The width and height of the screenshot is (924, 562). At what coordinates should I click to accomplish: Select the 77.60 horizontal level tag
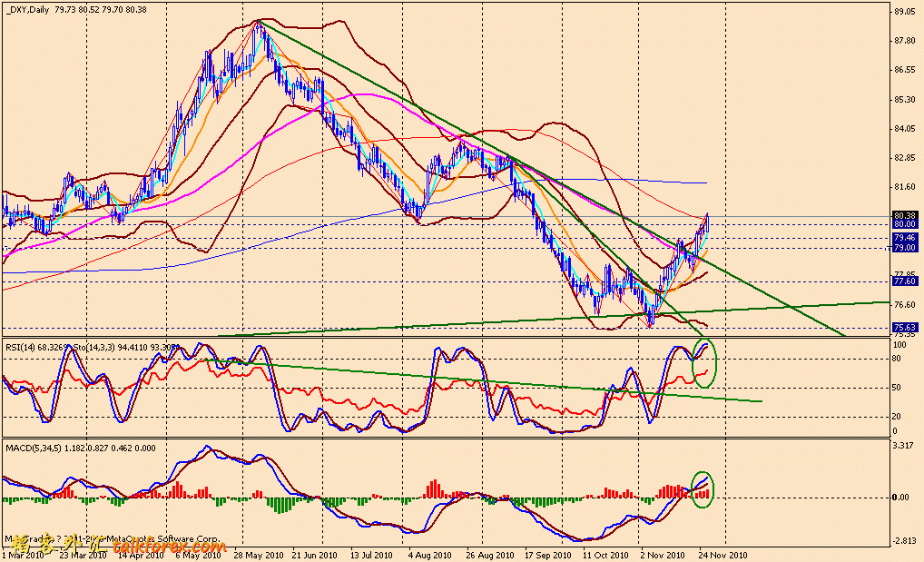905,281
